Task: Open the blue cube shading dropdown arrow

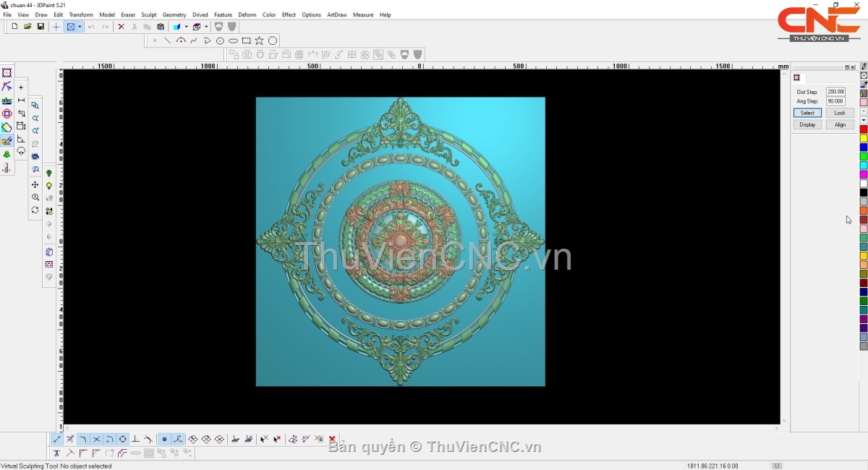Action: (x=186, y=27)
